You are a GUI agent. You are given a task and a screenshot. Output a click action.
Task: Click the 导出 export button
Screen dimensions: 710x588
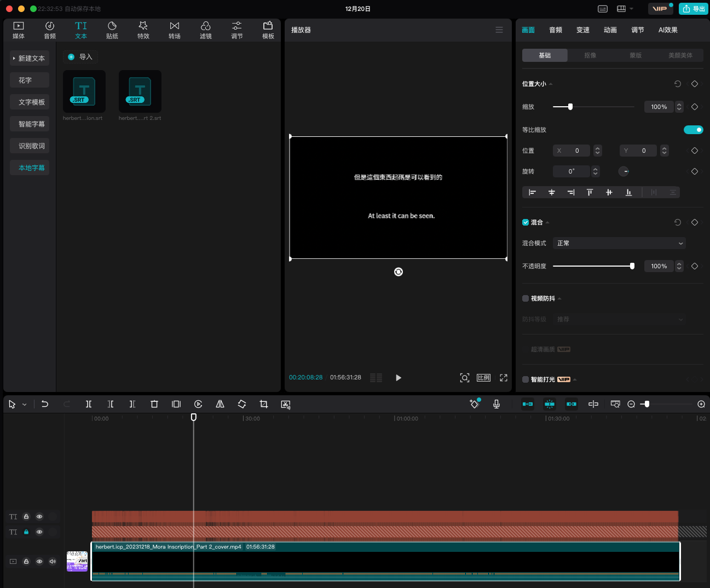(694, 9)
